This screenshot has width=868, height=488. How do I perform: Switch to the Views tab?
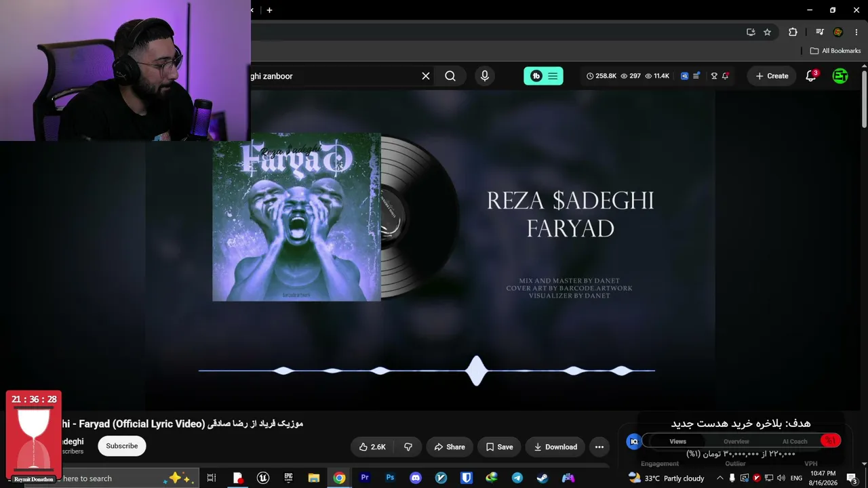tap(677, 441)
